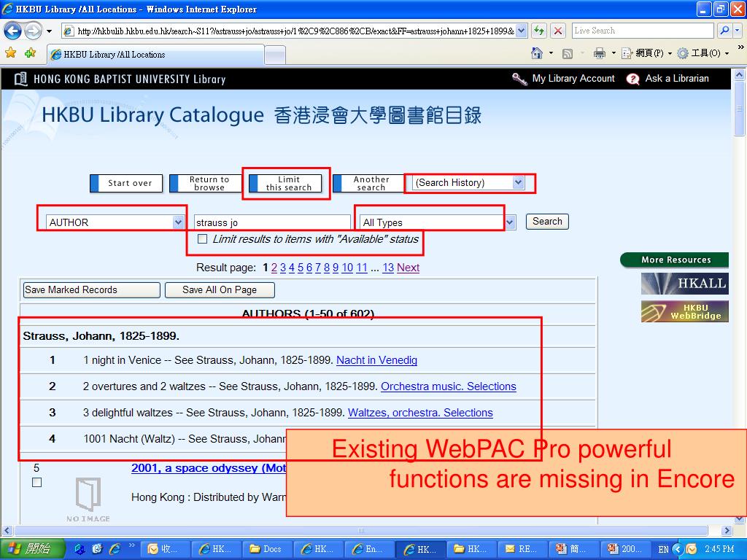Open the Docs folder taskbar item
The width and height of the screenshot is (747, 560).
pyautogui.click(x=267, y=549)
